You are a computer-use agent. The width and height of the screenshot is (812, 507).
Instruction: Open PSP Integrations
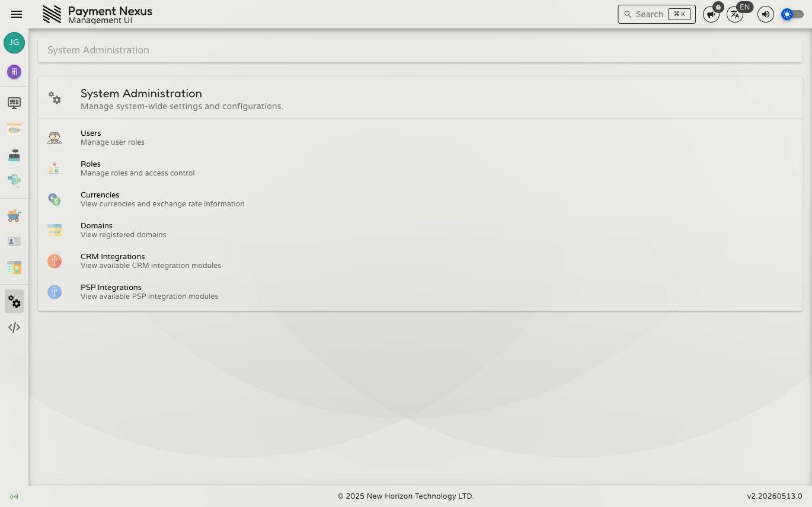pyautogui.click(x=420, y=292)
